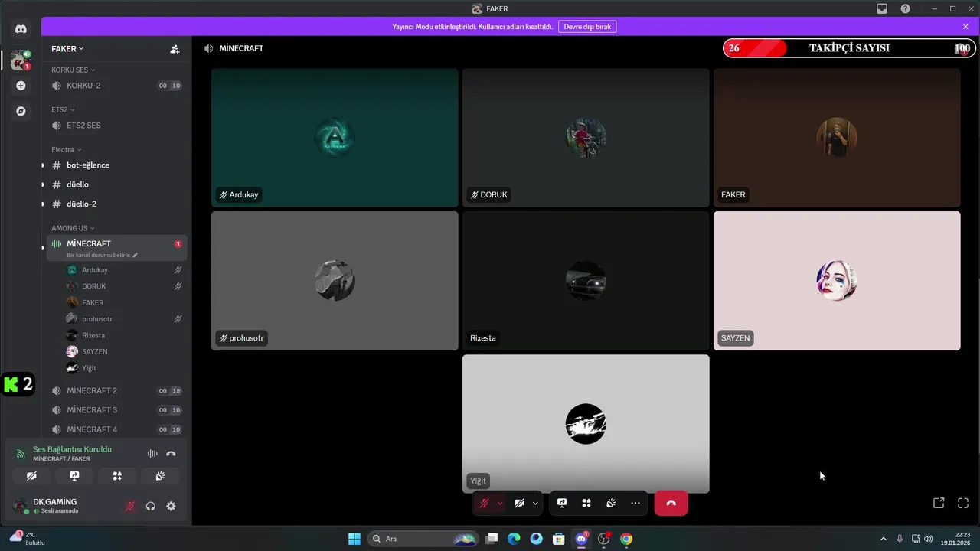Disconnect using the sidebar phone icon
The height and width of the screenshot is (551, 980).
171,454
